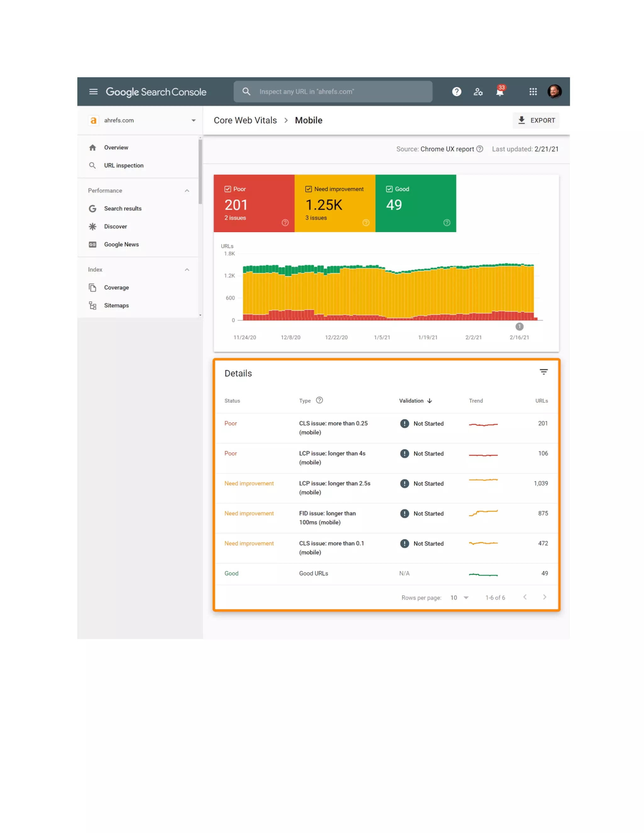The height and width of the screenshot is (833, 644).
Task: Toggle the Good status checkbox
Action: coord(389,189)
